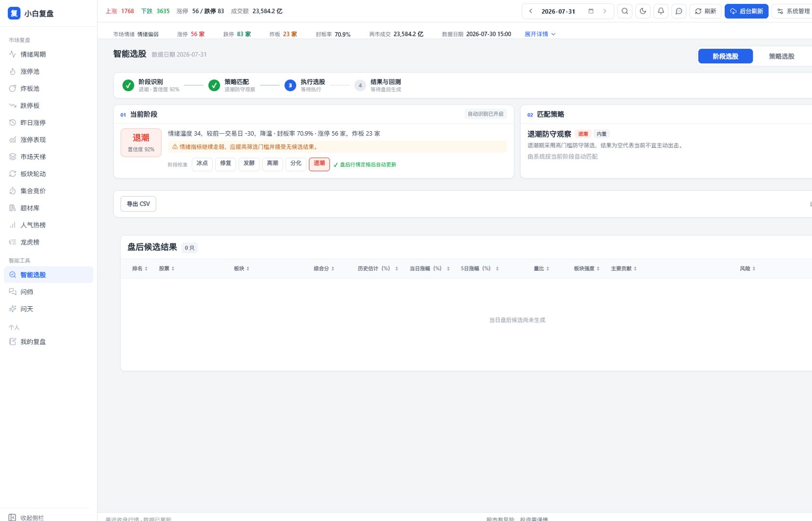Open 情绪周期 in the sidebar
812x521 pixels.
(x=48, y=55)
